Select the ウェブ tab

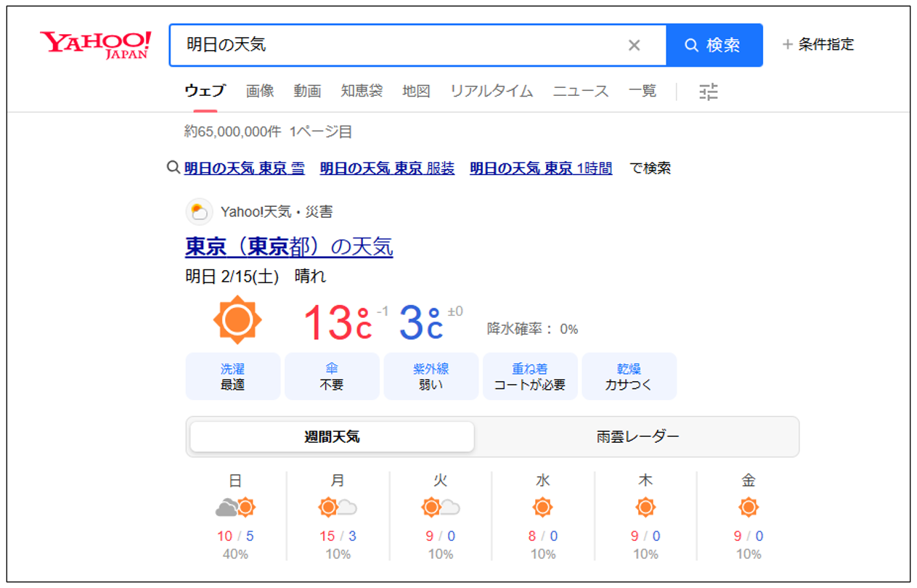[x=205, y=91]
